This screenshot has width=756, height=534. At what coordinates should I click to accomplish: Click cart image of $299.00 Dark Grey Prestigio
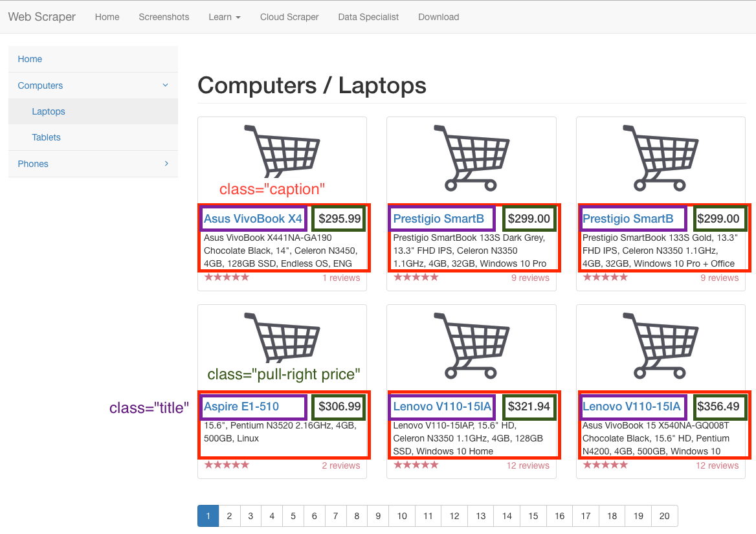(x=472, y=159)
